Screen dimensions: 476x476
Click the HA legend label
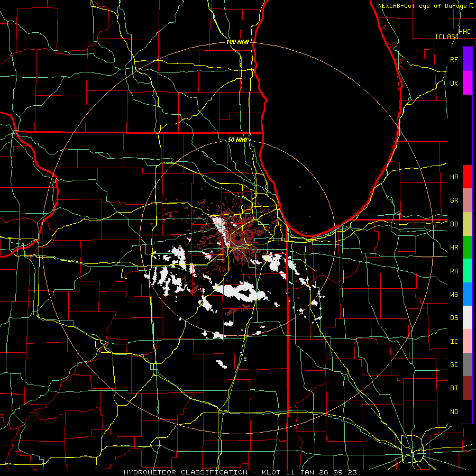point(454,177)
